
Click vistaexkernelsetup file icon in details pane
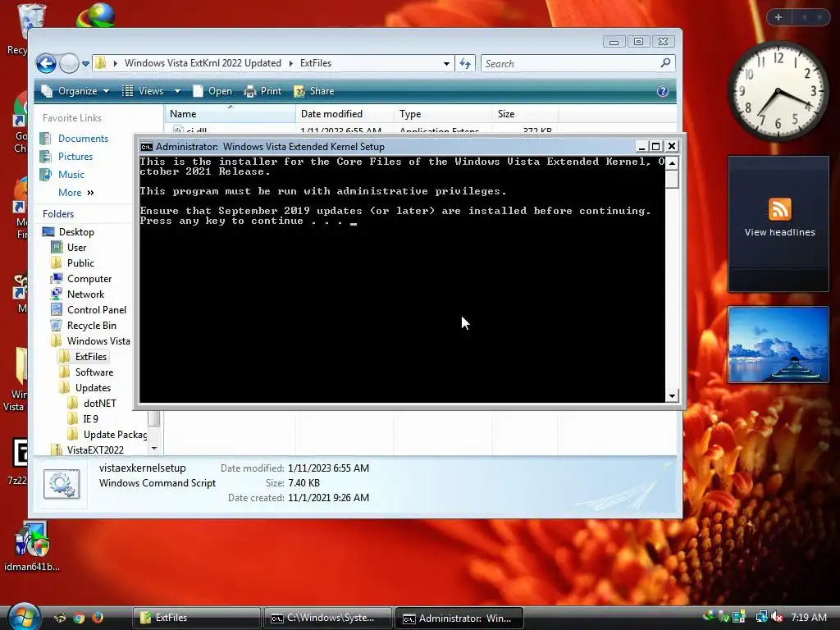coord(62,484)
